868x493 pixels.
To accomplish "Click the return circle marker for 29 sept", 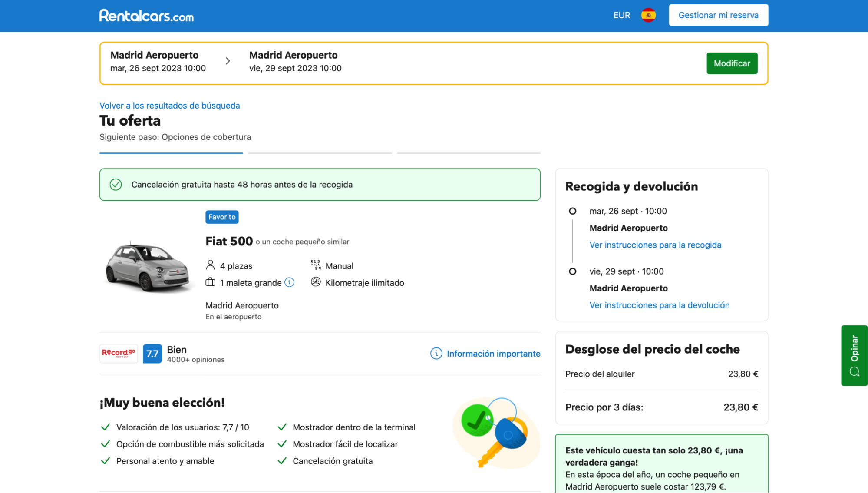I will pyautogui.click(x=572, y=271).
